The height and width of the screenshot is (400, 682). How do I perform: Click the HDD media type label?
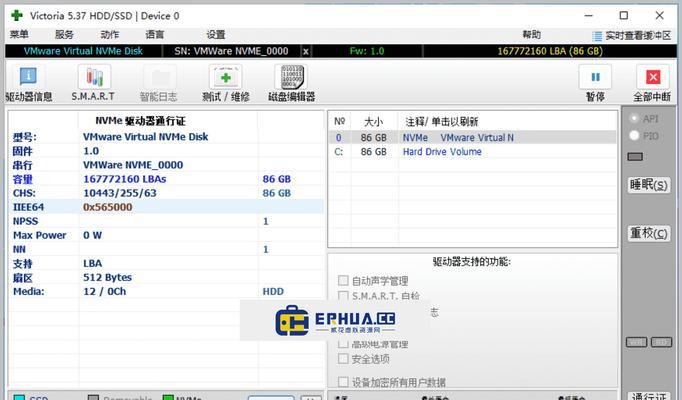[273, 291]
